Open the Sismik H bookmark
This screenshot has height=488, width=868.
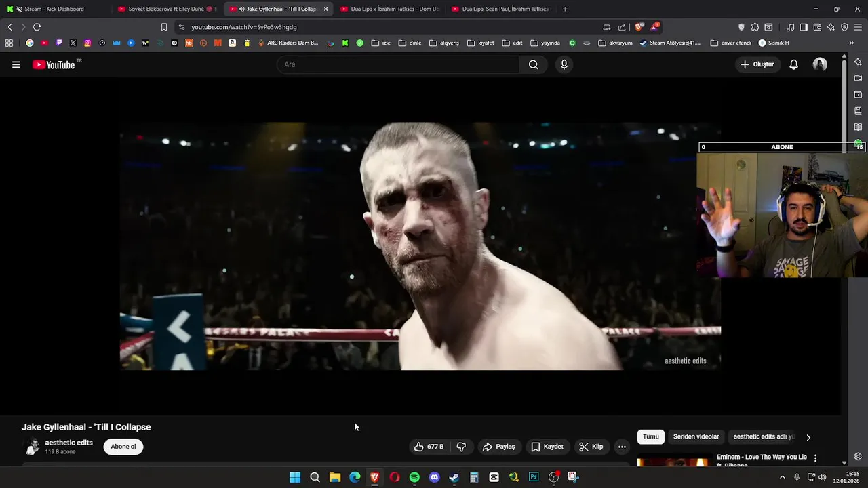pyautogui.click(x=774, y=43)
